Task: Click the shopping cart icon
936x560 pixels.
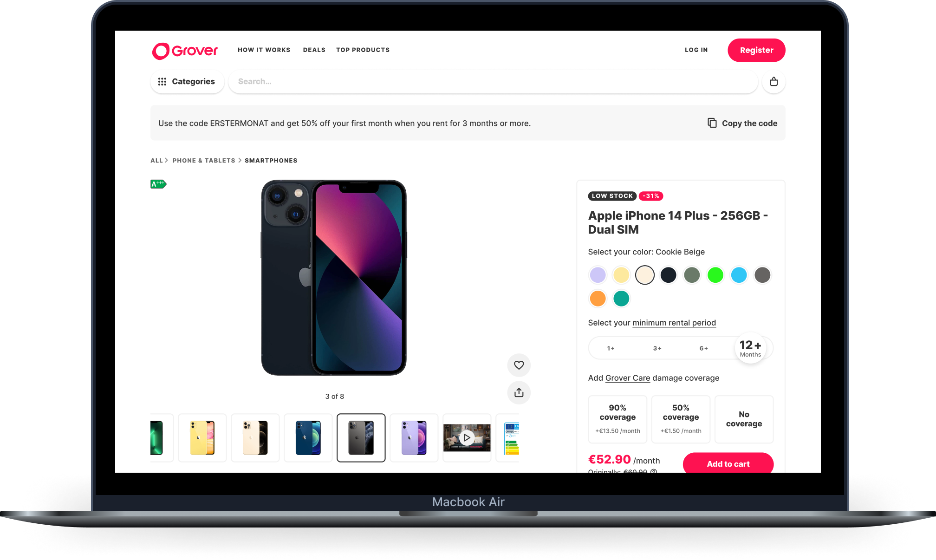Action: [774, 81]
